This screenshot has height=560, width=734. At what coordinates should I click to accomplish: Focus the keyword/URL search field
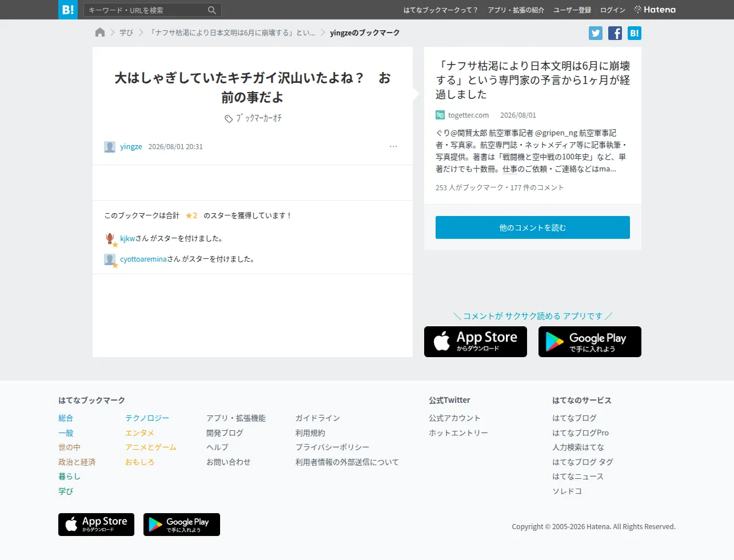pyautogui.click(x=146, y=10)
